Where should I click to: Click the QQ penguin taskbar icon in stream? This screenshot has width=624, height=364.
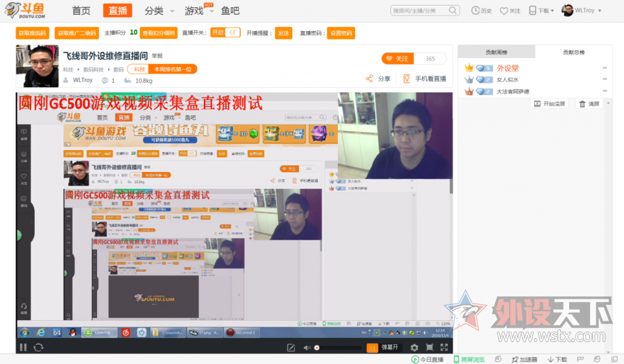73,332
